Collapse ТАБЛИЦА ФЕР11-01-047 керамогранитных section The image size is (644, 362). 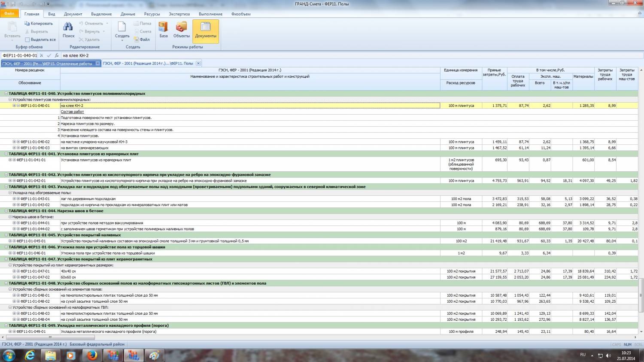(6, 259)
